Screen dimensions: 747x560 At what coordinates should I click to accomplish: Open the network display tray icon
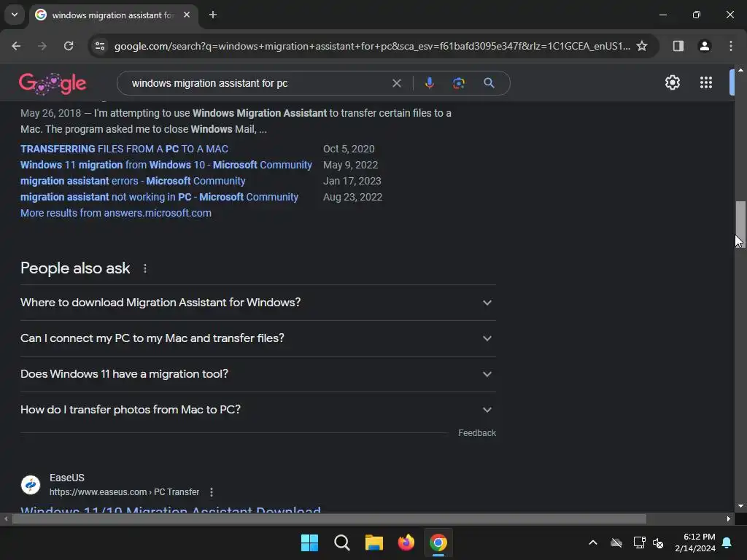pos(639,542)
